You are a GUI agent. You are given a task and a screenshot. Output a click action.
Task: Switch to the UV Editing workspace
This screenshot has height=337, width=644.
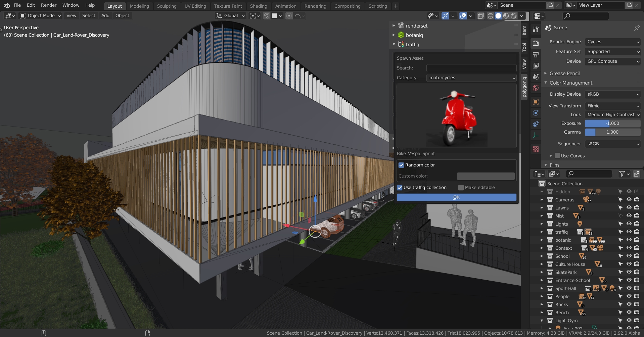[195, 6]
